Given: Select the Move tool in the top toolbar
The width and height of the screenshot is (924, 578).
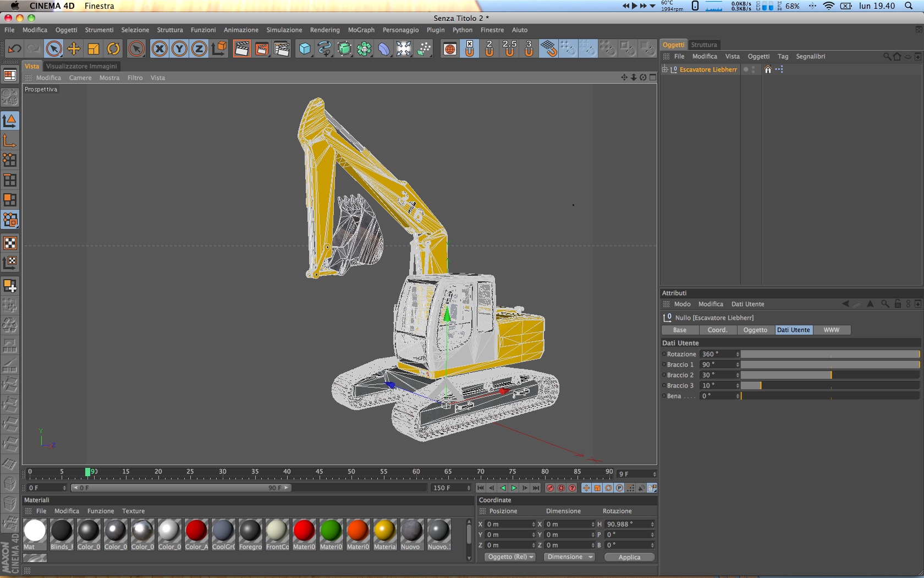Looking at the screenshot, I should coord(74,49).
